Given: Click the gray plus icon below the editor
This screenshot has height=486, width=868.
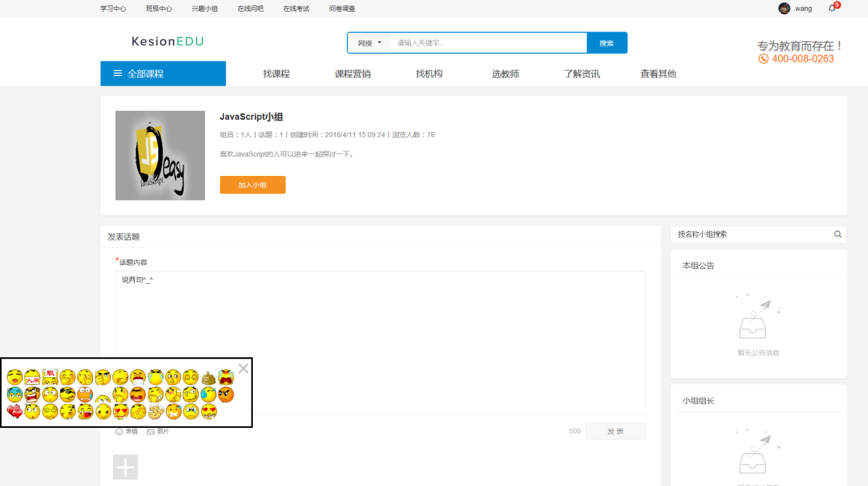Looking at the screenshot, I should tap(125, 466).
